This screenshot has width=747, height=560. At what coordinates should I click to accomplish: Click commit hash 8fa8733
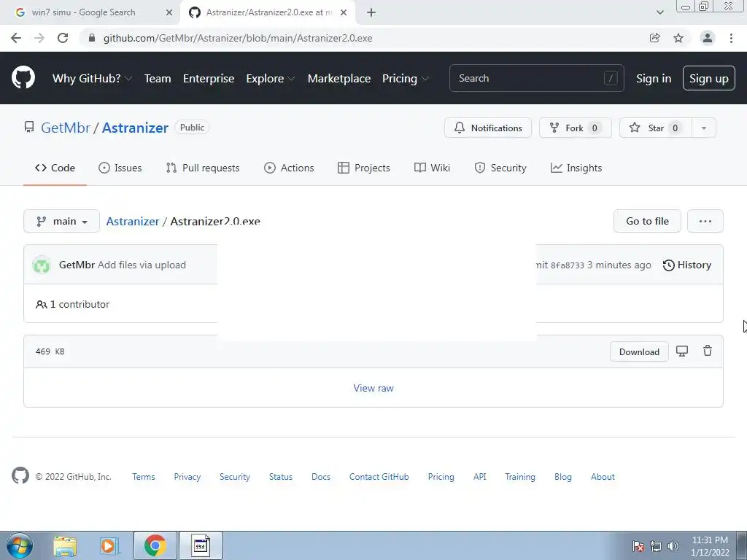coord(568,265)
